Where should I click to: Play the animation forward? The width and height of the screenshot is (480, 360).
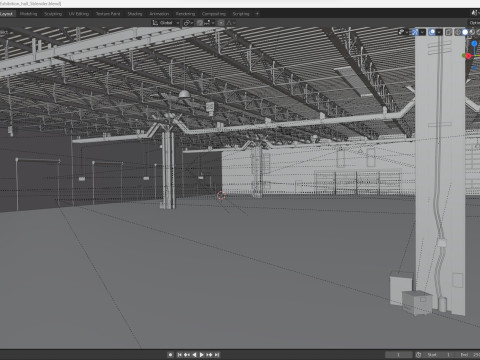point(202,355)
